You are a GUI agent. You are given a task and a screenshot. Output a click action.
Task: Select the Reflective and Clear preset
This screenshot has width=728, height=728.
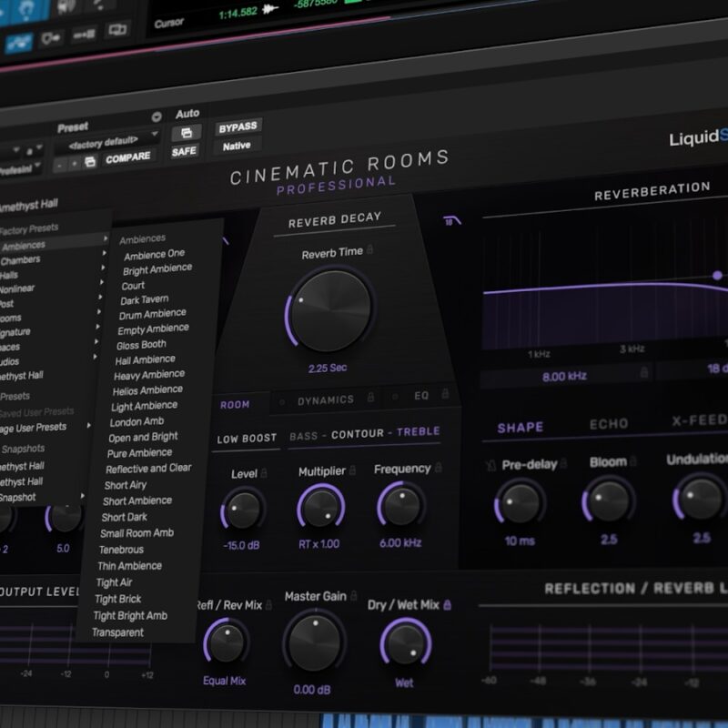pyautogui.click(x=148, y=469)
